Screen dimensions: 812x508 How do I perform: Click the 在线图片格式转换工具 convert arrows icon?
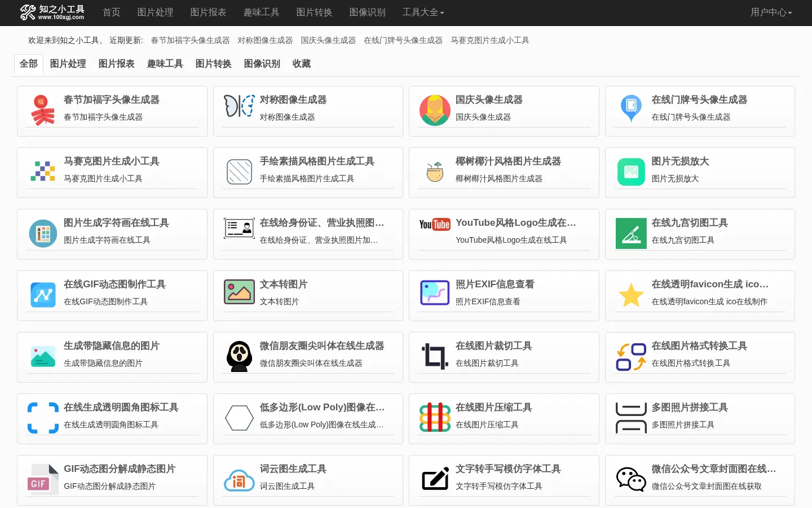click(631, 357)
